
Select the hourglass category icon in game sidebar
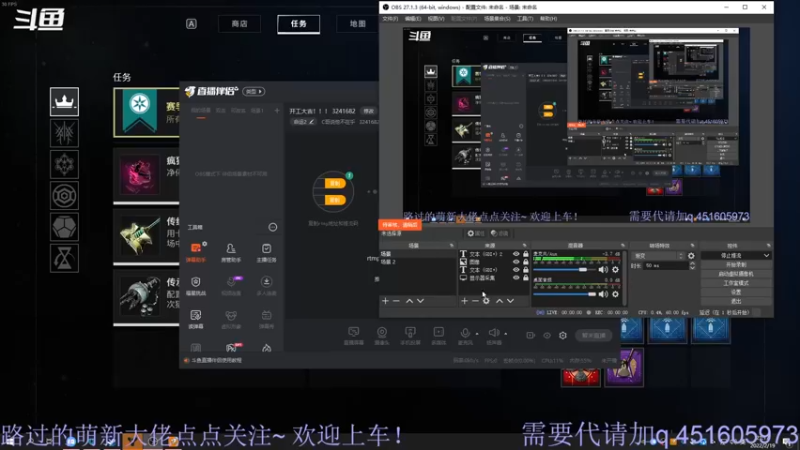point(64,258)
